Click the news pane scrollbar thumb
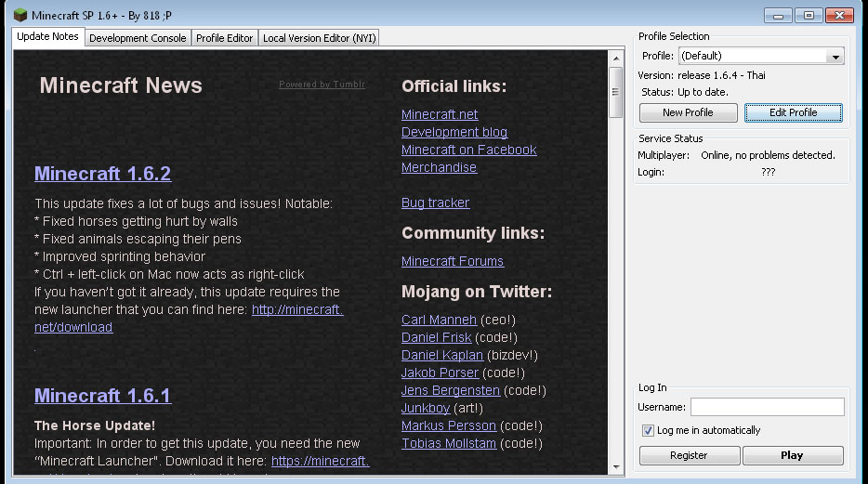Viewport: 868px width, 484px height. pyautogui.click(x=615, y=92)
